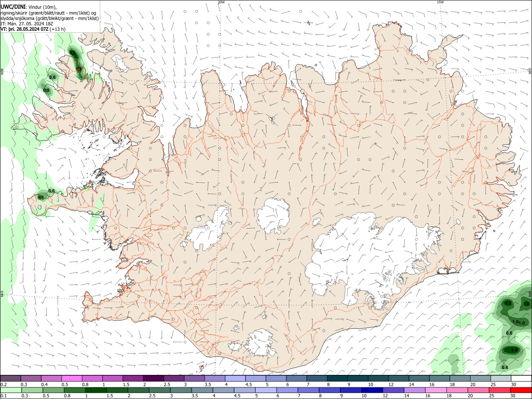Click the white Mýrdalsjökull glacier on south coast
This screenshot has height=399, width=532.
point(260,343)
